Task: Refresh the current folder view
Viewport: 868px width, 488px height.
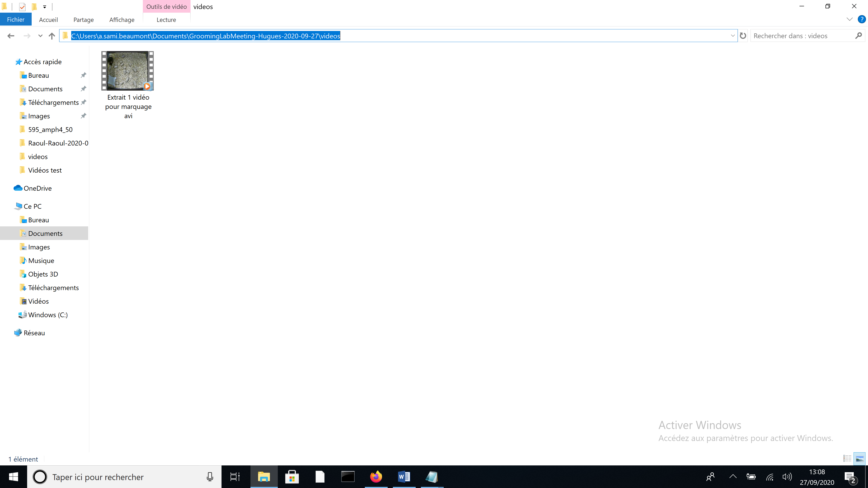Action: (743, 36)
